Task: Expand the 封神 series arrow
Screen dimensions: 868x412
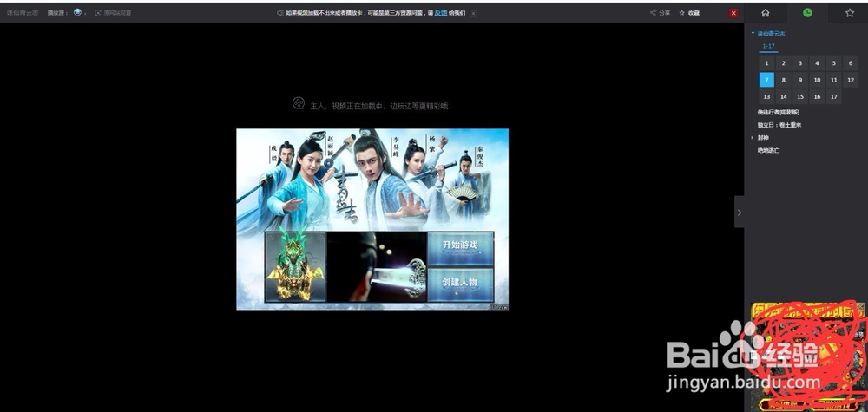Action: 753,138
